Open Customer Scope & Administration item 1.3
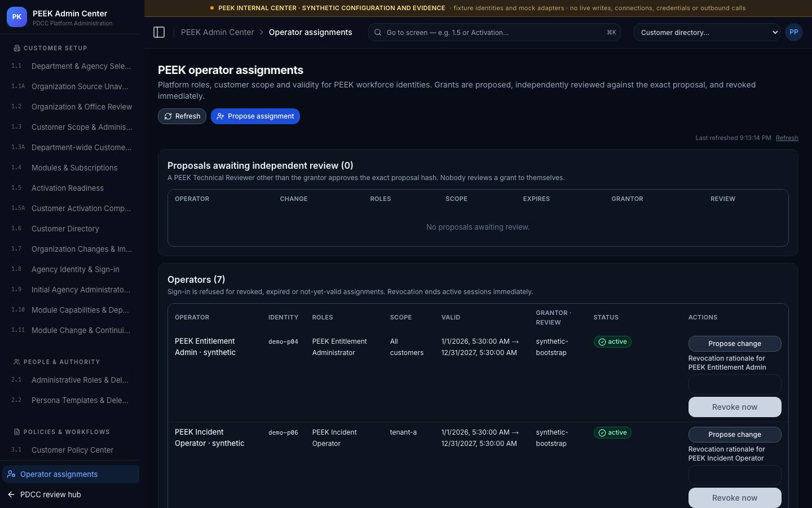 (x=71, y=127)
